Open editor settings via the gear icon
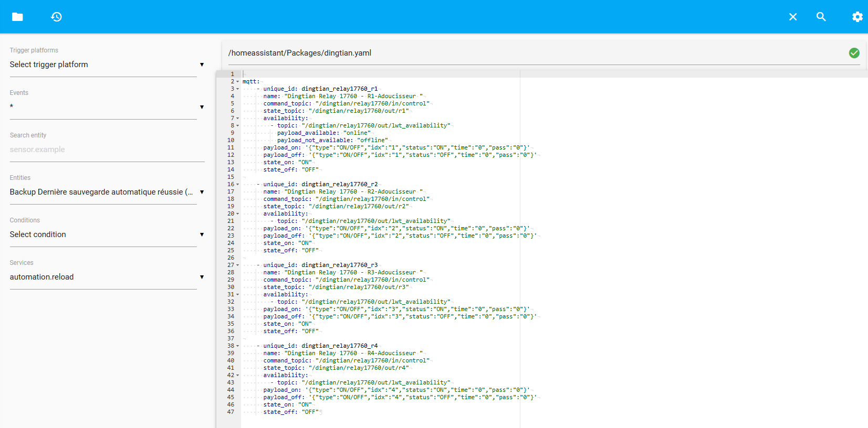The height and width of the screenshot is (428, 868). tap(857, 17)
